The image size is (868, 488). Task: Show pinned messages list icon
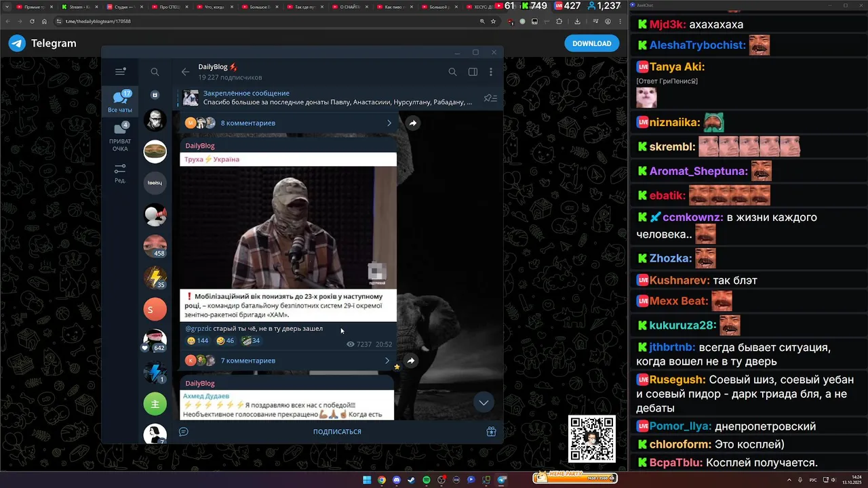490,98
